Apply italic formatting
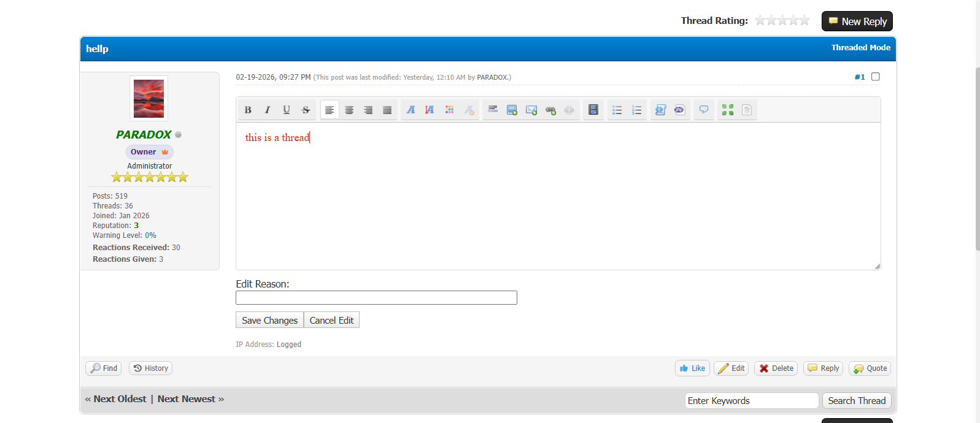Viewport: 980px width, 423px height. (267, 110)
